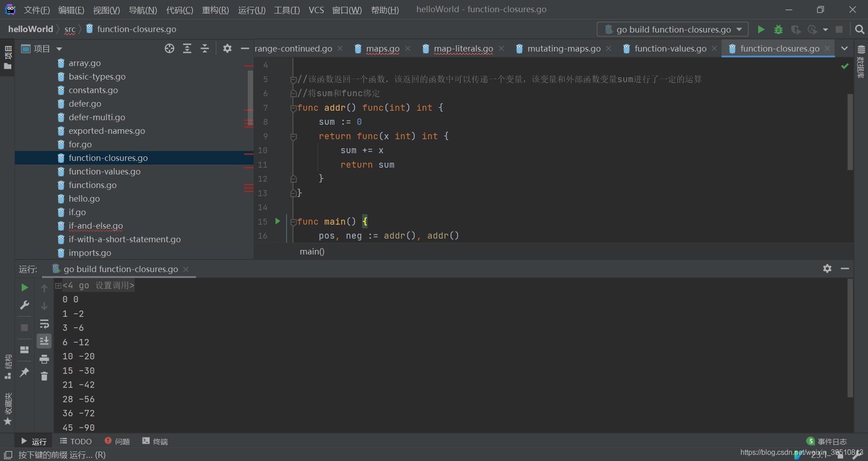The width and height of the screenshot is (868, 461).
Task: Run with coverage icon in toolbar
Action: tap(796, 29)
